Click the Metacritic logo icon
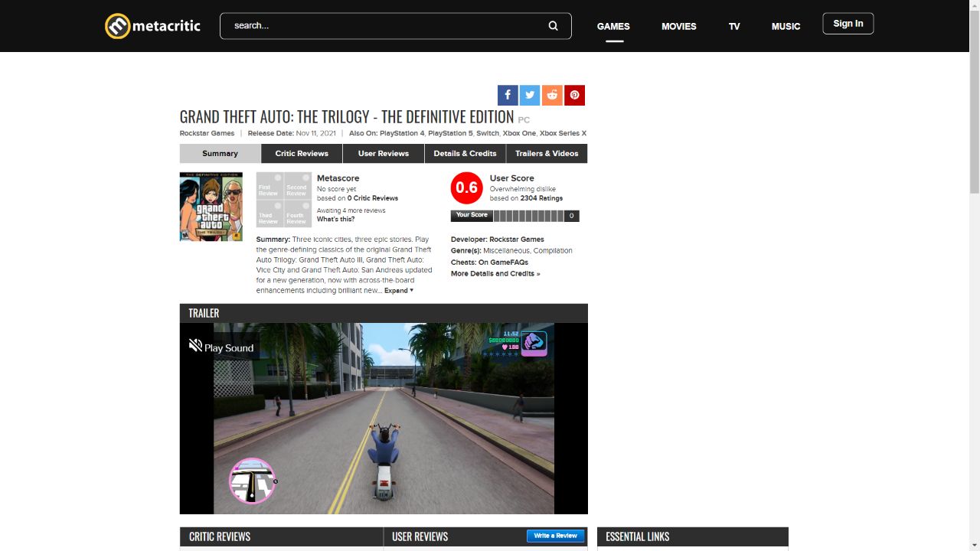980x551 pixels. click(x=117, y=26)
